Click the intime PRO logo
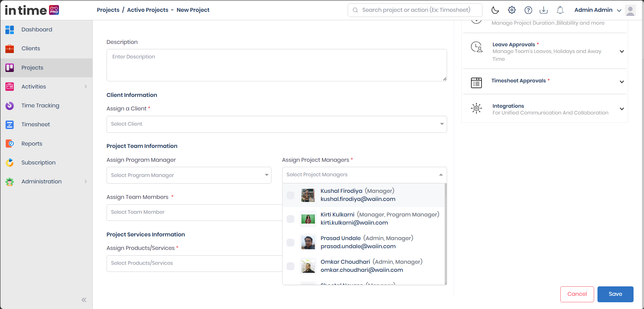 click(x=32, y=10)
